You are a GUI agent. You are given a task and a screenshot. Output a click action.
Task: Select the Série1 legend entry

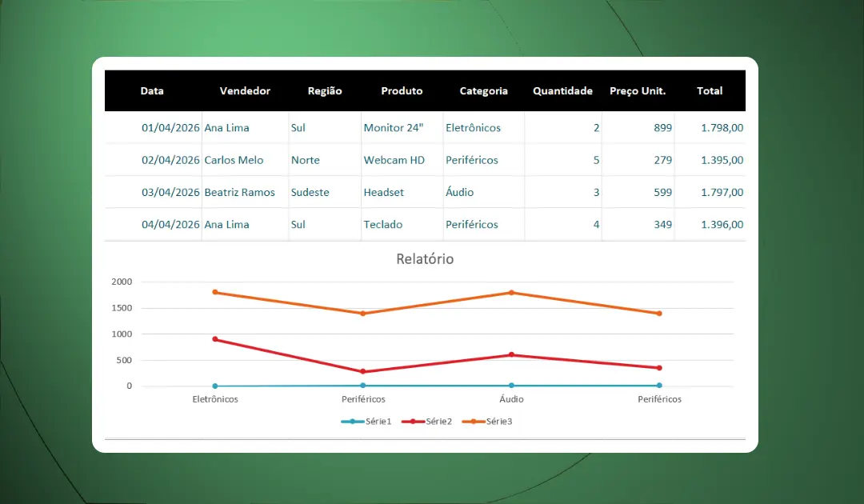coord(366,422)
